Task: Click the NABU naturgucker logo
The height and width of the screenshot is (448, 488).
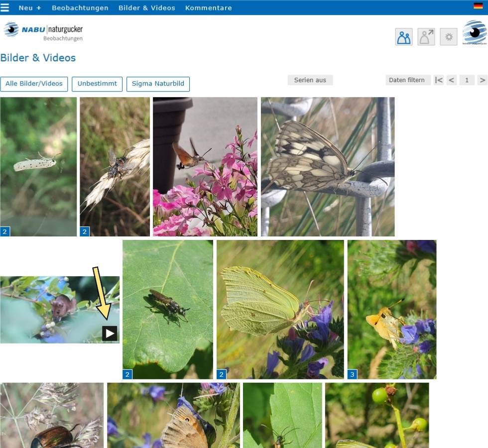Action: 43,31
